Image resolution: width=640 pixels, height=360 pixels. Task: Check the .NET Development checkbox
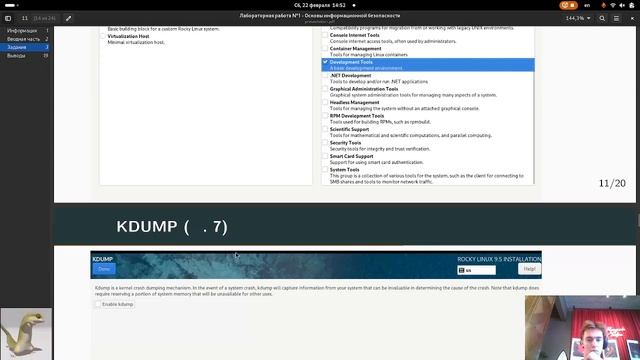tap(325, 76)
